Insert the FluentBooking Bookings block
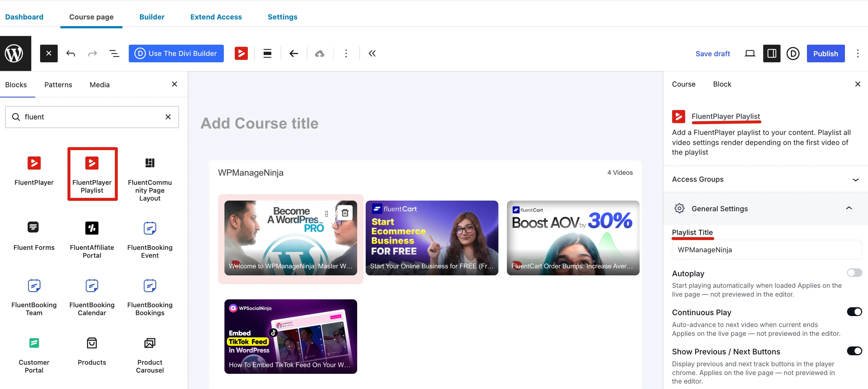The height and width of the screenshot is (389, 868). (x=150, y=297)
